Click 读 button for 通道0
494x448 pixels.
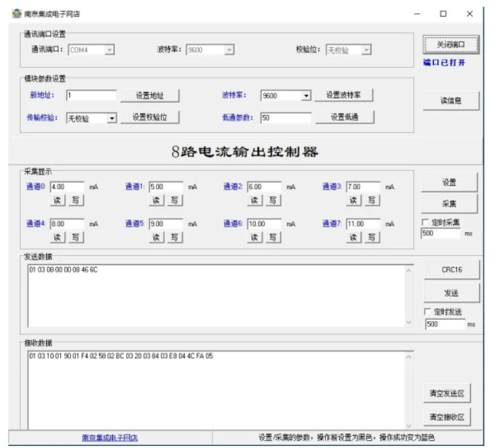(x=57, y=200)
